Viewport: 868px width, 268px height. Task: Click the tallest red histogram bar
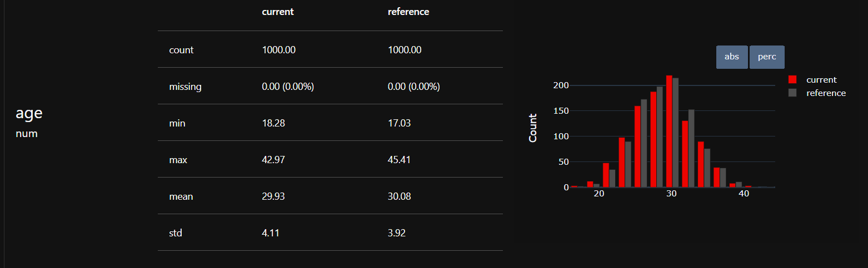[x=669, y=132]
